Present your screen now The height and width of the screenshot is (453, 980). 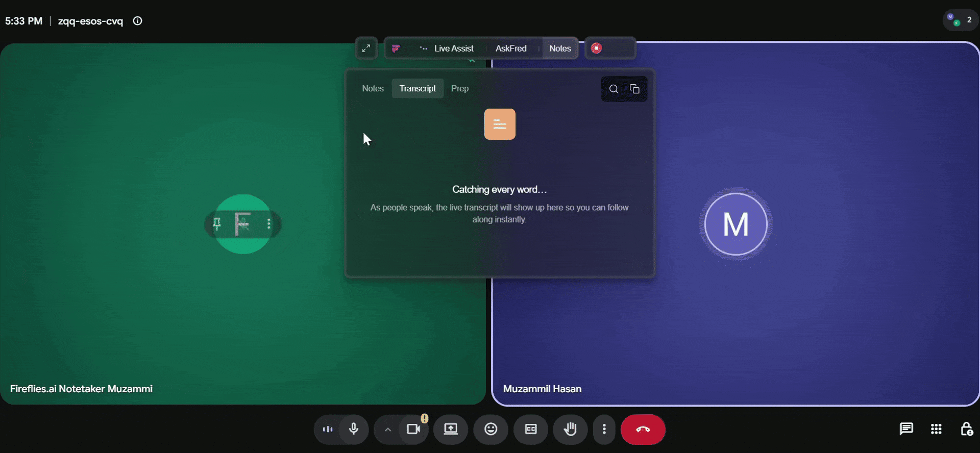click(x=451, y=430)
